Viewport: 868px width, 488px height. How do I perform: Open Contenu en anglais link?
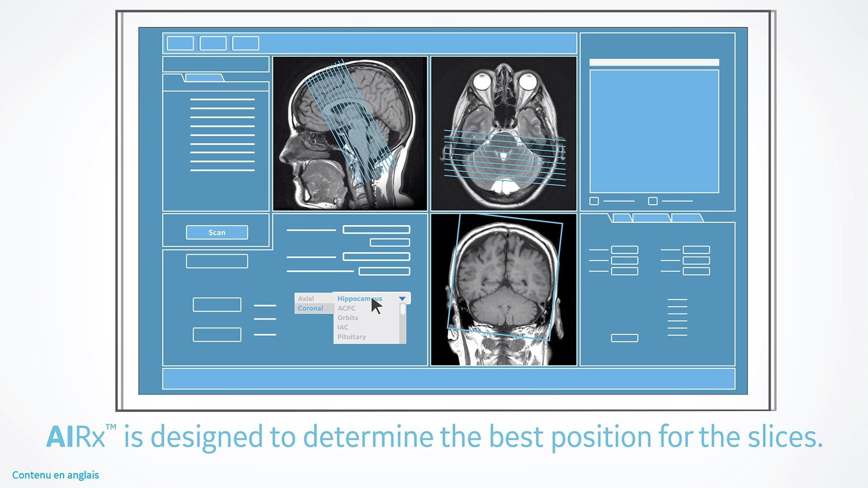(x=56, y=475)
